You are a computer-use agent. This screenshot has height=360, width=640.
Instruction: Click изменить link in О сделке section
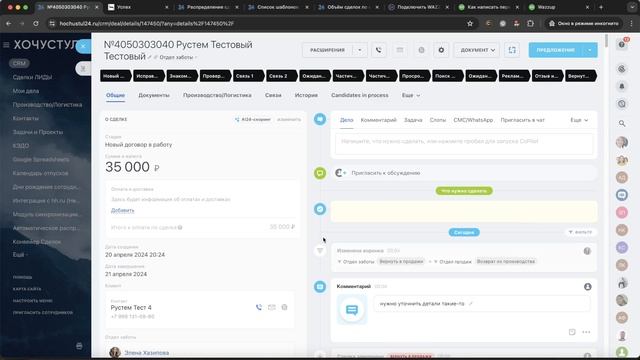(x=289, y=119)
